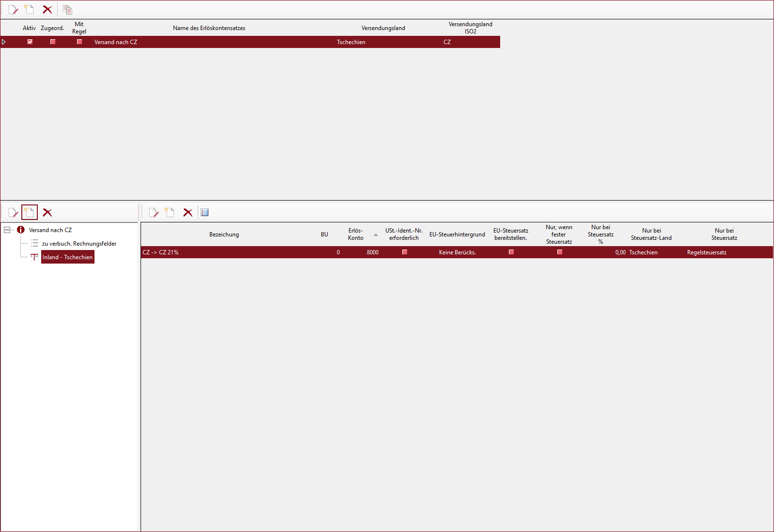Click the delete X icon above the Versand nach CZ tree
The height and width of the screenshot is (532, 774).
coord(47,213)
